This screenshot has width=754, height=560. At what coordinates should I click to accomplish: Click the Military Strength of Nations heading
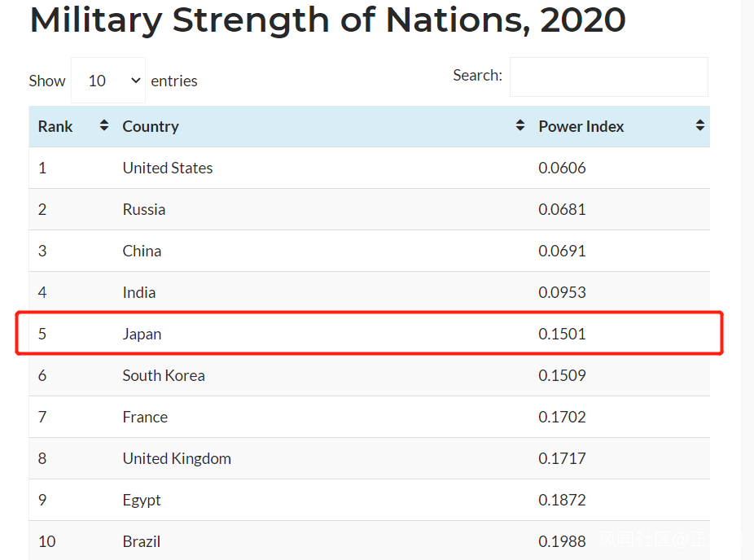pyautogui.click(x=327, y=20)
